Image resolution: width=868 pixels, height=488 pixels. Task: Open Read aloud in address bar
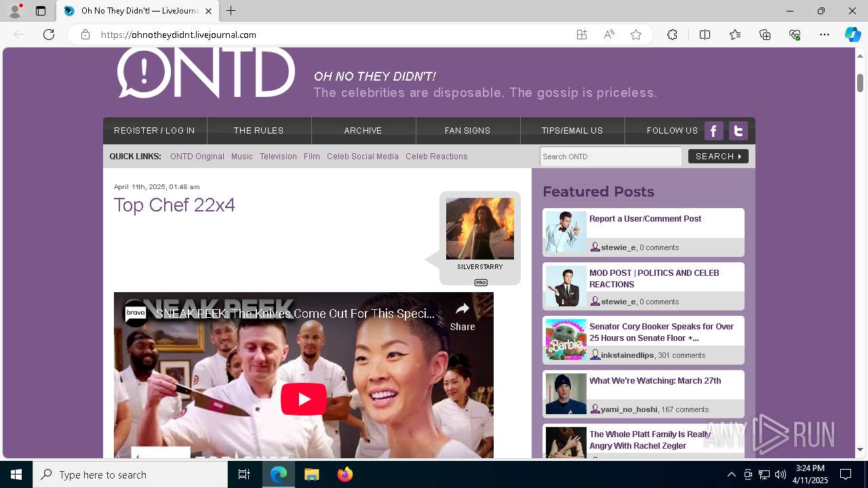[x=609, y=35]
